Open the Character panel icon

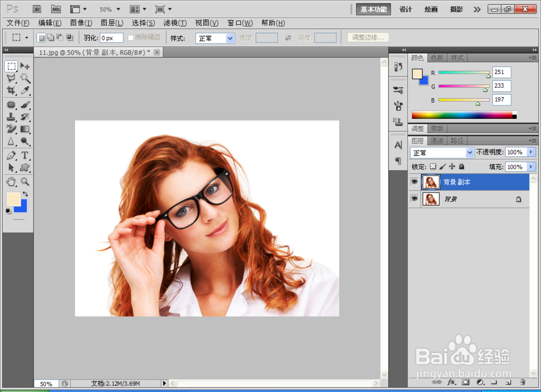pos(398,145)
